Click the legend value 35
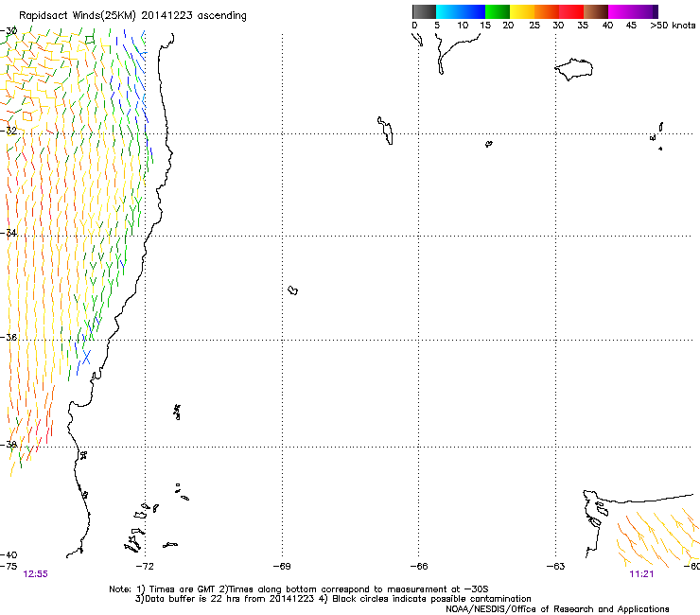Screen dimensions: 700x615 coord(583,26)
